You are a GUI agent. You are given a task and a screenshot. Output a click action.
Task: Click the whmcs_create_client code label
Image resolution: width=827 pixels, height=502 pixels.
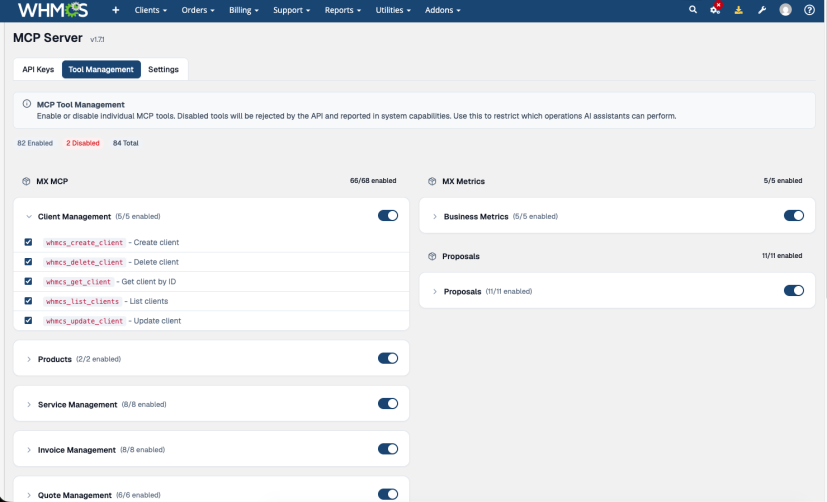tap(84, 243)
